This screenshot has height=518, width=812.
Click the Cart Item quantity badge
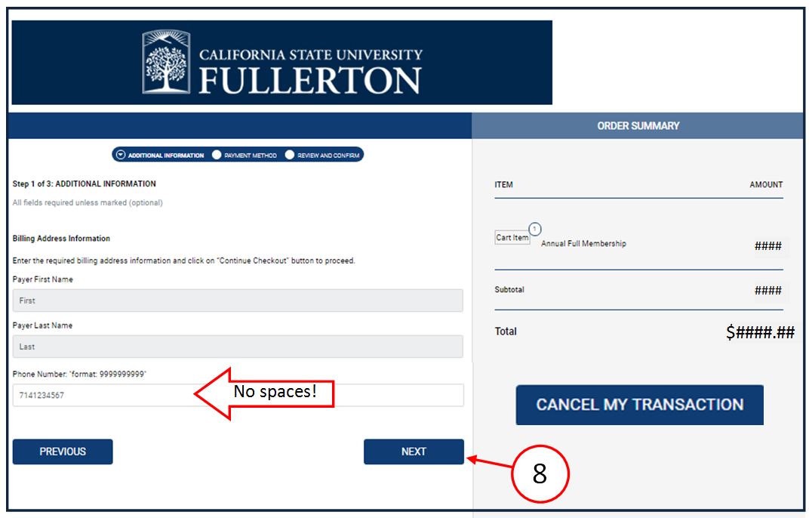535,229
